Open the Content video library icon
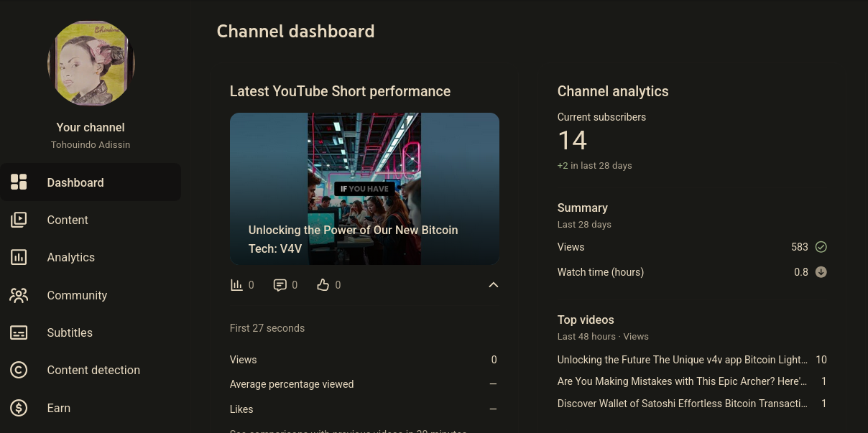The height and width of the screenshot is (433, 868). [x=19, y=220]
